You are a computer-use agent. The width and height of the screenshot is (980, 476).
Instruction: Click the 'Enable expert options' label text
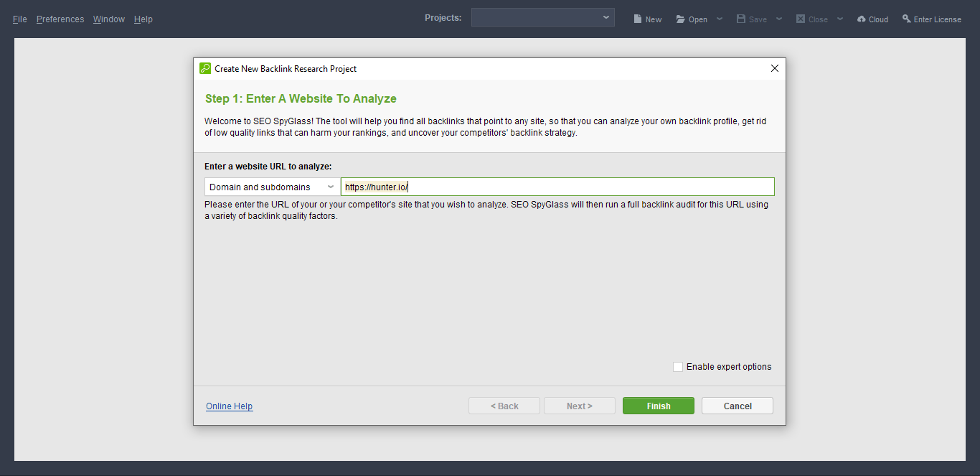(x=729, y=367)
